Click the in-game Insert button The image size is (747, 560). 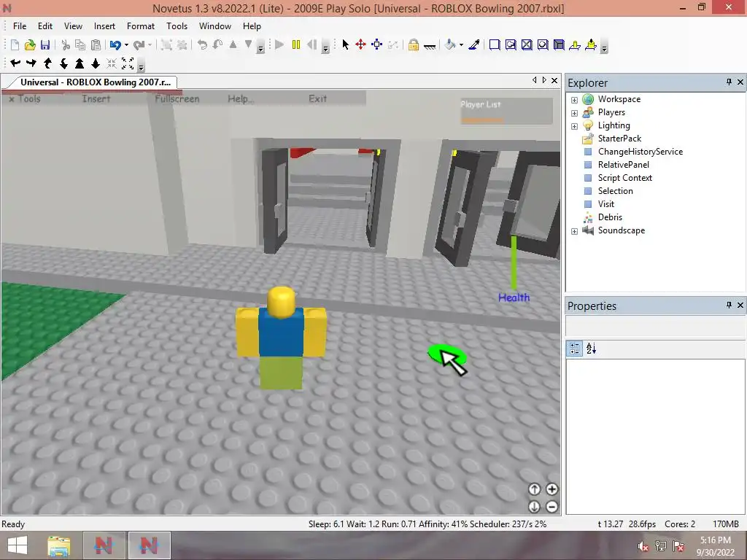pos(96,98)
